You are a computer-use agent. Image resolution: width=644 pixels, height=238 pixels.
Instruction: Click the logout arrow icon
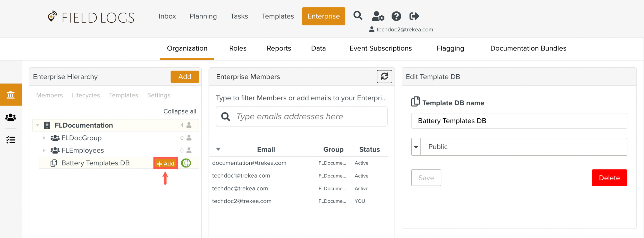click(x=414, y=16)
